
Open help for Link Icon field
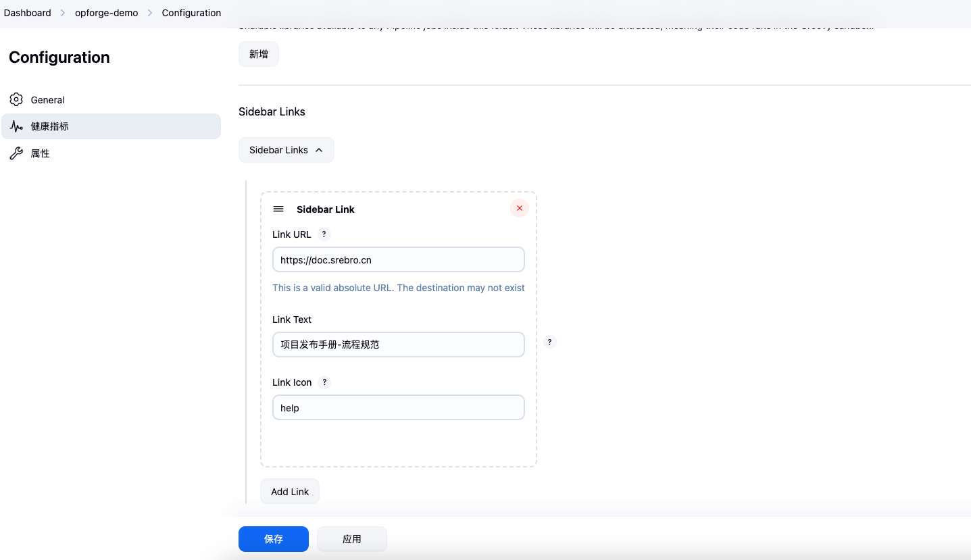tap(324, 382)
